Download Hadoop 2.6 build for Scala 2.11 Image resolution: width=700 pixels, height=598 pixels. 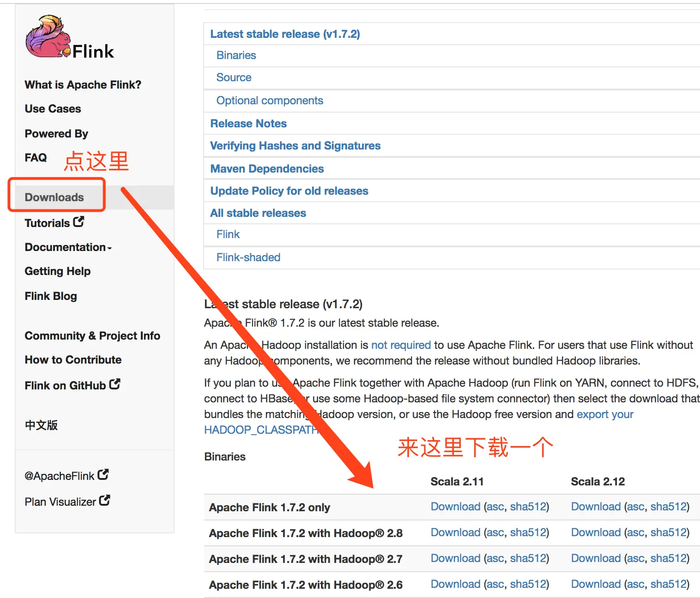click(456, 584)
